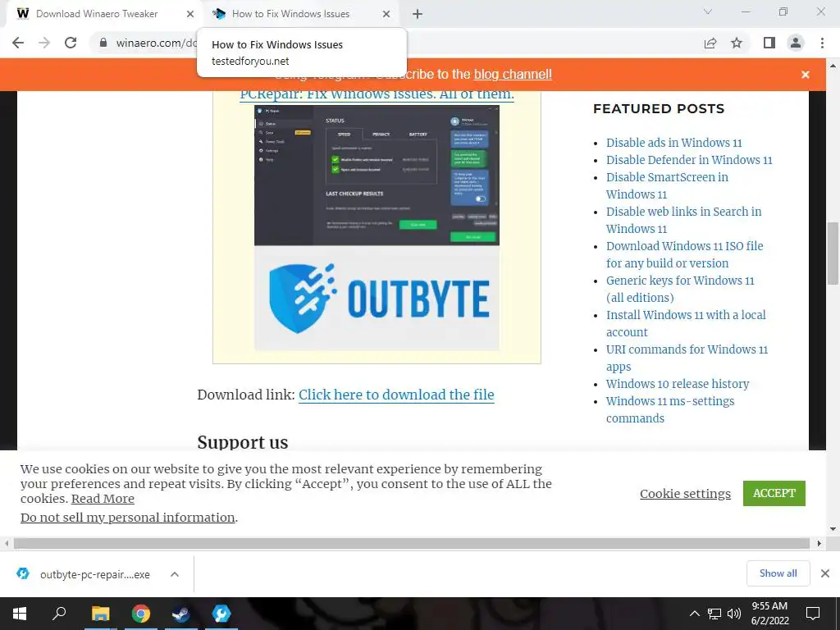Accept all cookies
Image resolution: width=840 pixels, height=630 pixels.
774,493
